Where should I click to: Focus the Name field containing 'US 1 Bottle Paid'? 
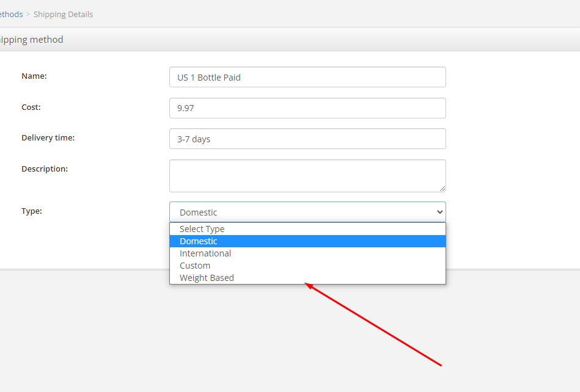pyautogui.click(x=308, y=77)
